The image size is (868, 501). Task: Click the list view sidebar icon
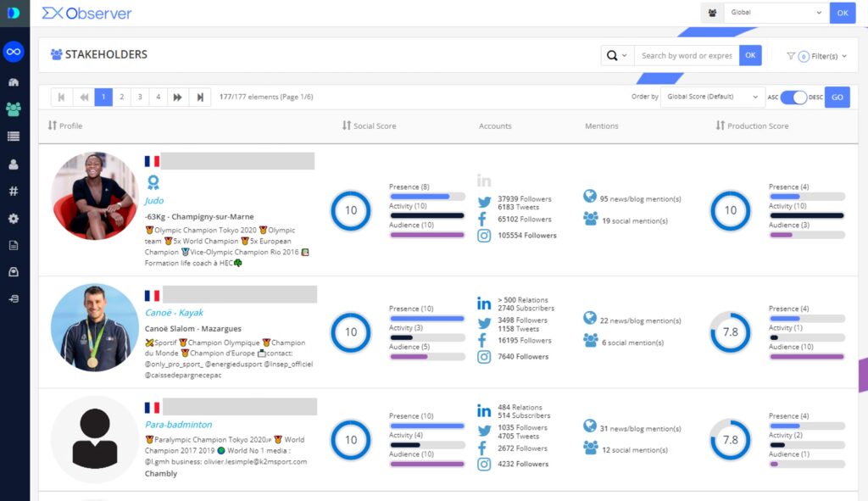14,136
